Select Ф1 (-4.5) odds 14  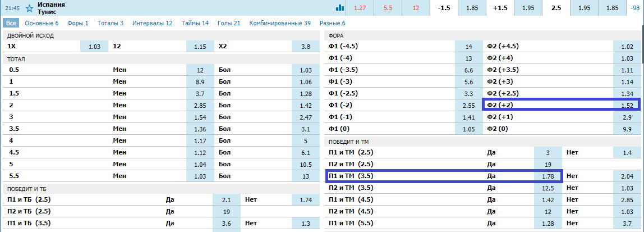[469, 47]
